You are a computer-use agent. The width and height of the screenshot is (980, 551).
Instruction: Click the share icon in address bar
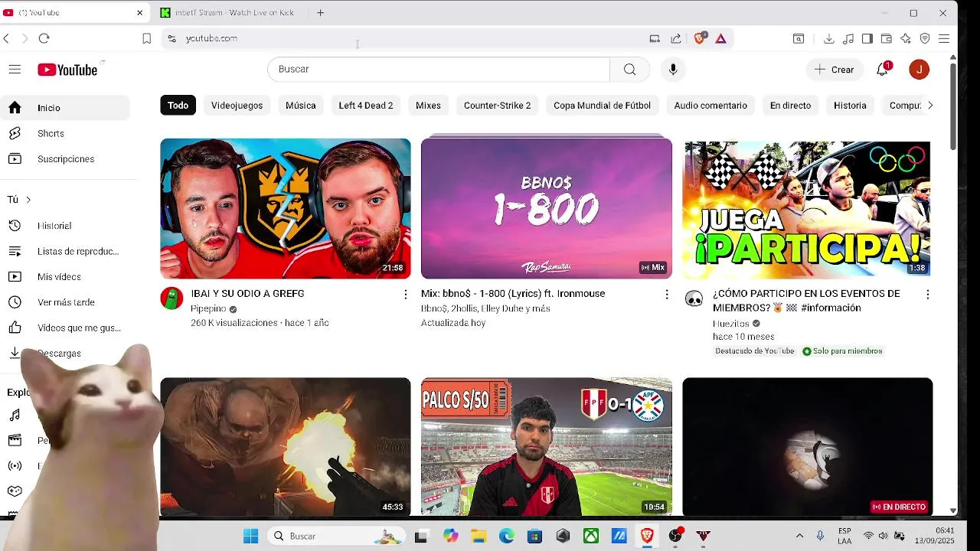coord(676,38)
